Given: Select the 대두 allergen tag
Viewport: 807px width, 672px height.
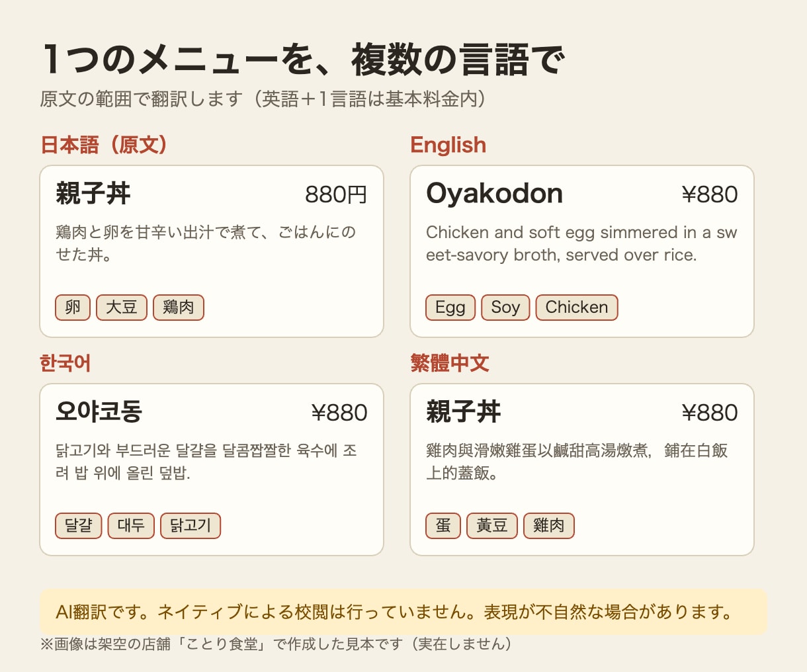Looking at the screenshot, I should click(131, 526).
